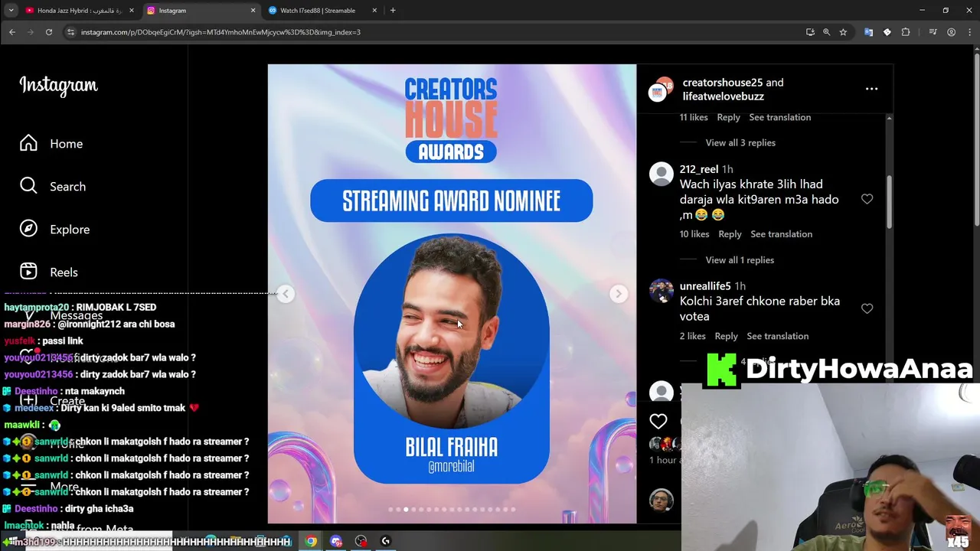This screenshot has width=980, height=551.
Task: Open the tab search dropdown
Action: tap(11, 11)
